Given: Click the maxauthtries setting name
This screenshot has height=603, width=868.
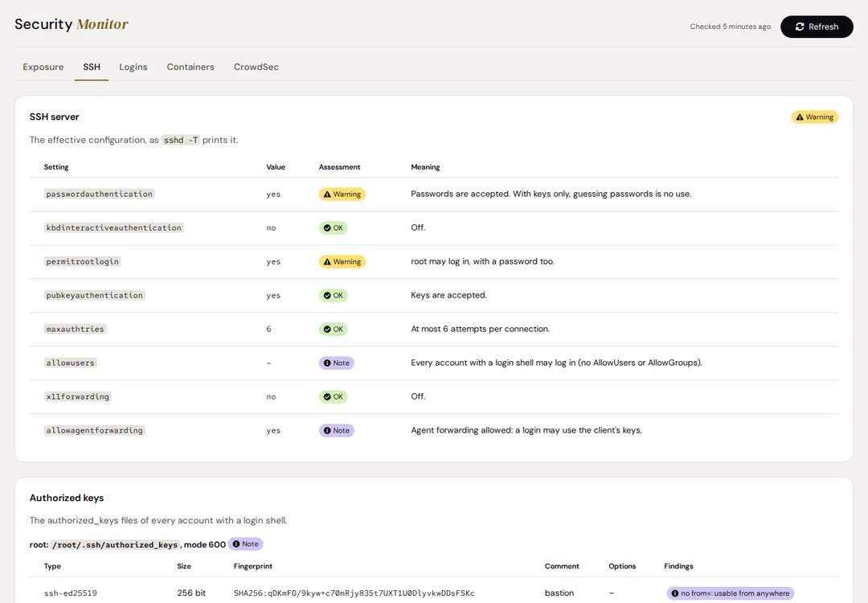Looking at the screenshot, I should tap(76, 330).
